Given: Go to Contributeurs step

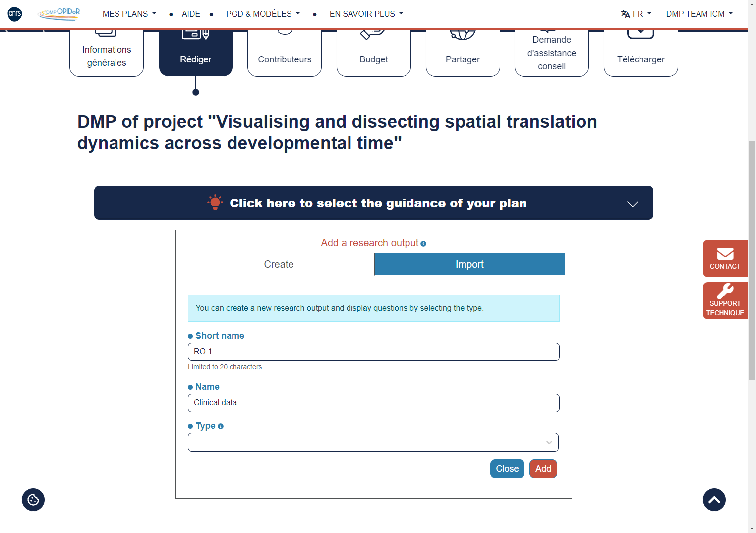Looking at the screenshot, I should point(285,53).
